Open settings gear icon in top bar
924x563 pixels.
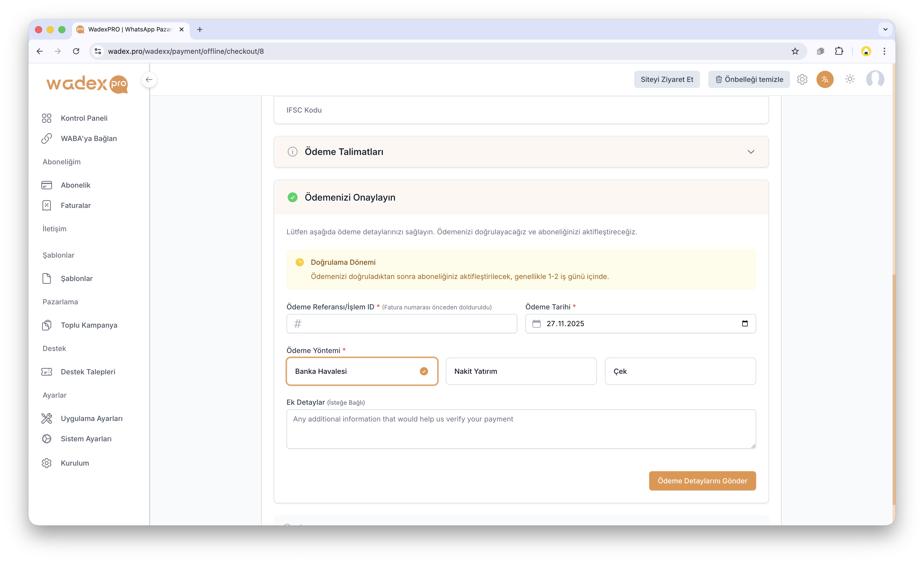point(802,80)
